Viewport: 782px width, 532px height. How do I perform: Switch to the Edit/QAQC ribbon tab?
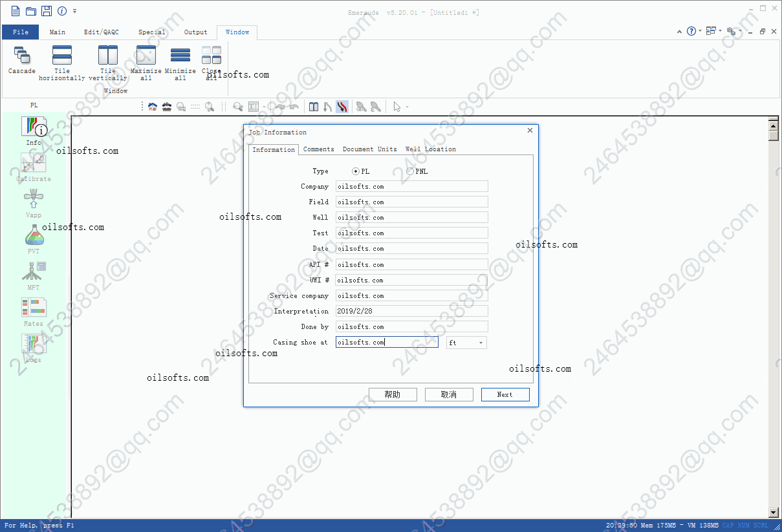[102, 32]
